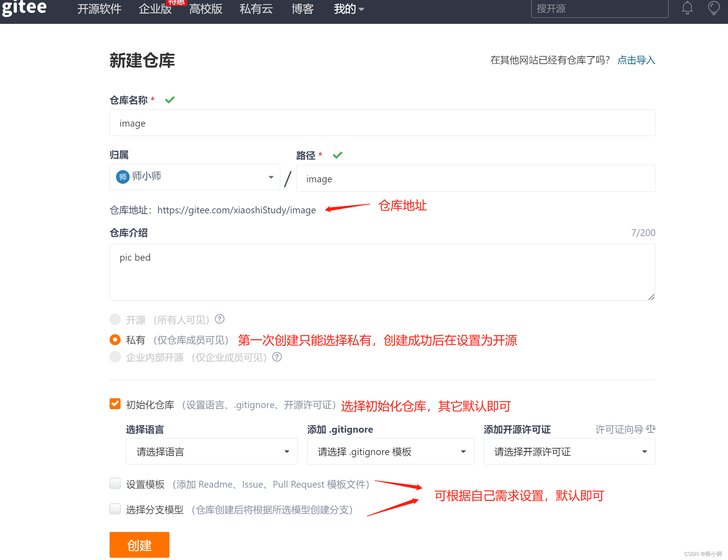Enable the 设置模板 checkbox
Viewport: 728px width, 560px height.
(115, 483)
